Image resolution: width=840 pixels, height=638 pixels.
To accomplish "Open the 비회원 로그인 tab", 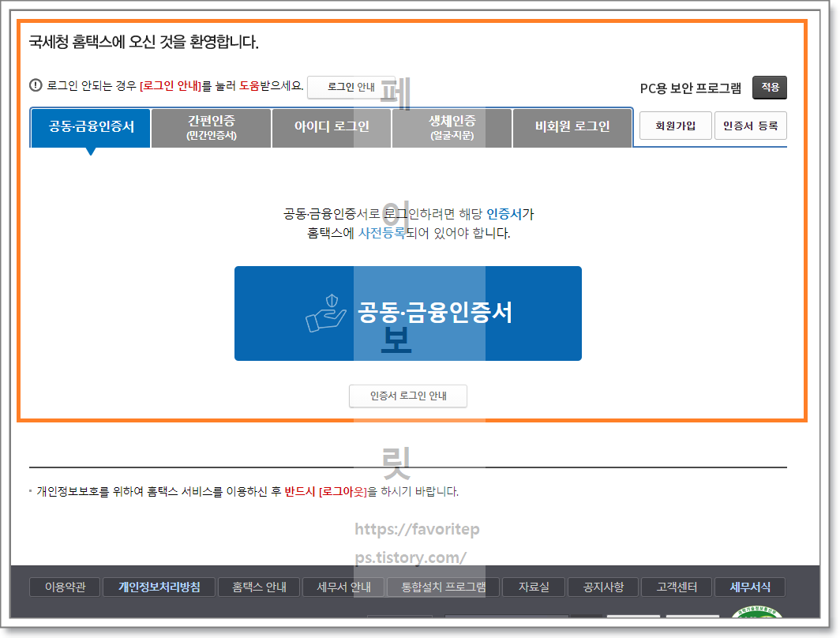I will point(572,127).
